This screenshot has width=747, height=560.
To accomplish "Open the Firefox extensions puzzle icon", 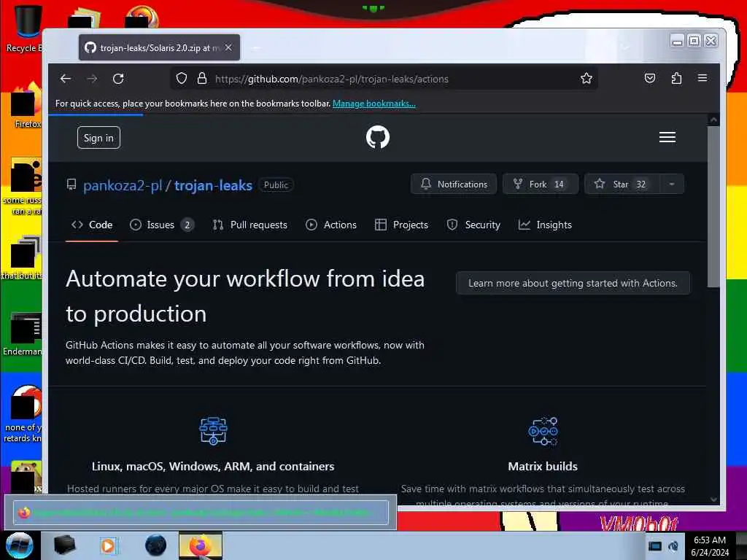I will click(x=676, y=78).
